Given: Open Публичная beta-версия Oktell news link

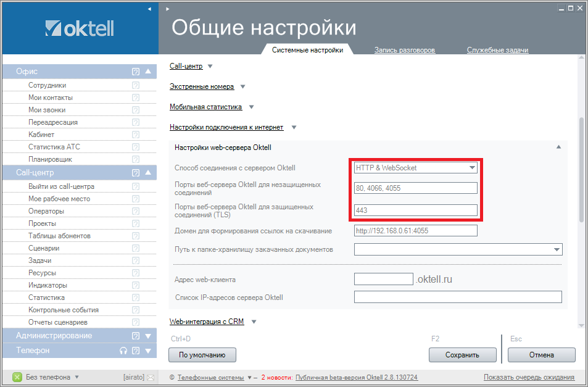Looking at the screenshot, I should point(357,377).
